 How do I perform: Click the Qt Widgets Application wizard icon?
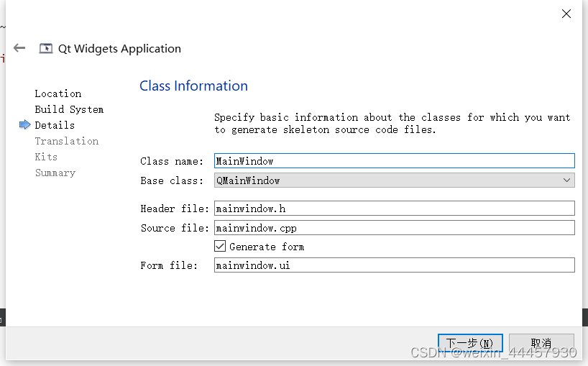pyautogui.click(x=46, y=48)
